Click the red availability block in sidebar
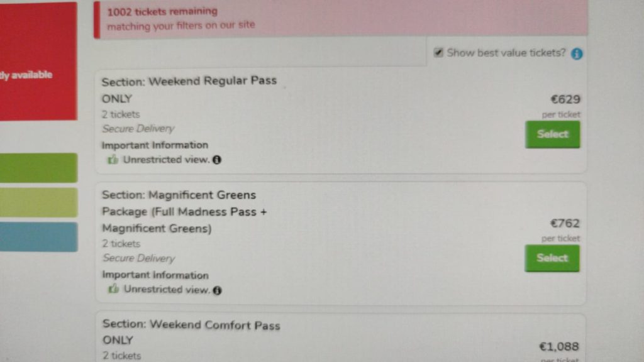 pos(38,62)
